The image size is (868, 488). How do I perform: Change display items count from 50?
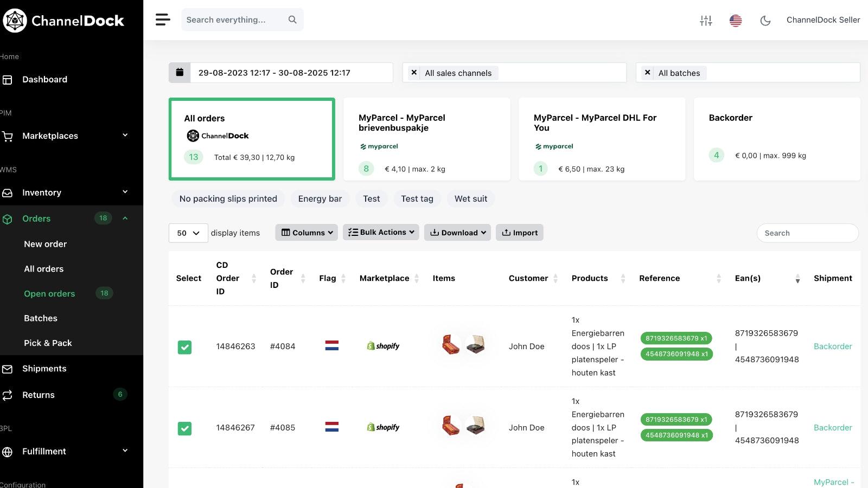pos(188,233)
